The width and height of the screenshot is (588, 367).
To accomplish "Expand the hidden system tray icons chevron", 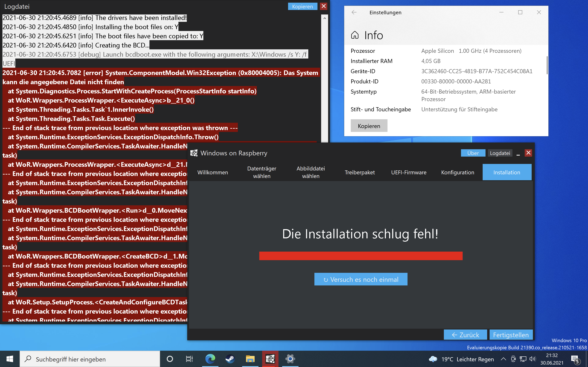I will coord(503,359).
